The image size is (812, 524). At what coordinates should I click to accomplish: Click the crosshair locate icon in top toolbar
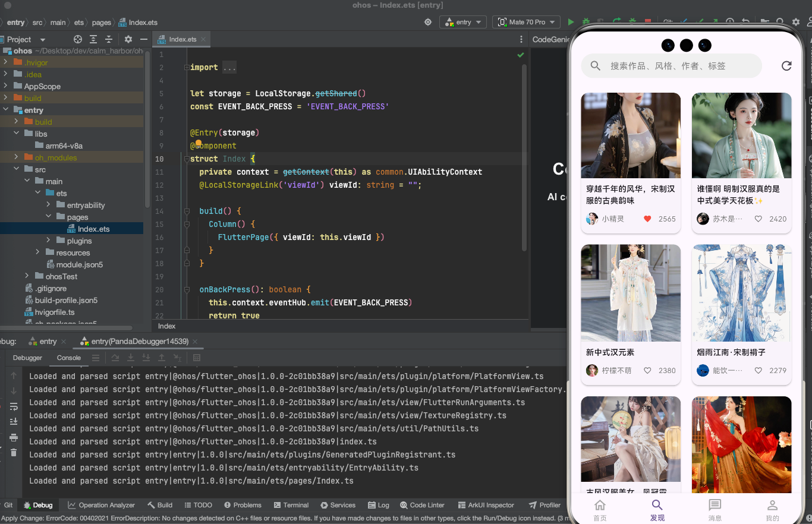pyautogui.click(x=428, y=22)
